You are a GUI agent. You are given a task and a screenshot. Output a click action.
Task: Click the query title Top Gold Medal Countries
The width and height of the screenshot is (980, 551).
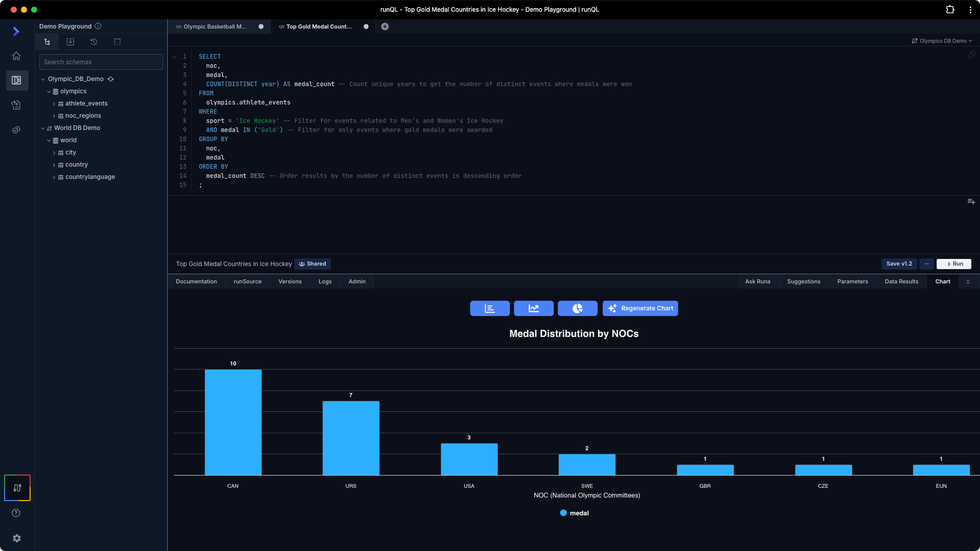234,264
